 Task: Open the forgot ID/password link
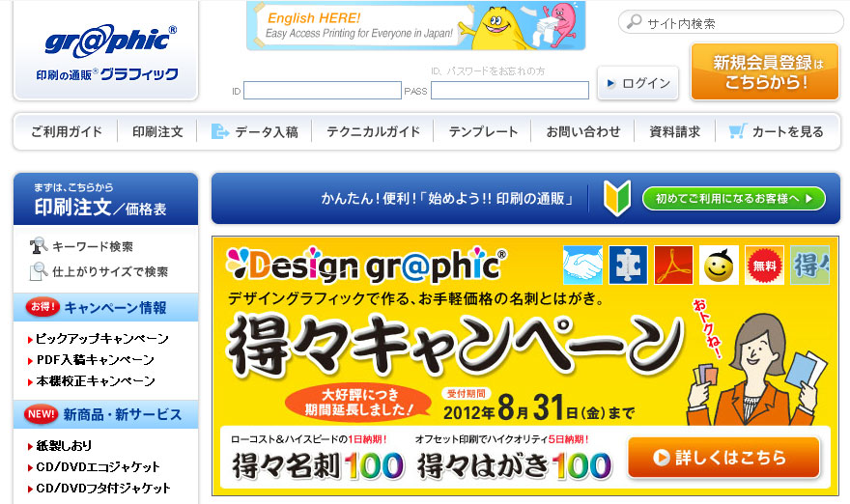[488, 71]
